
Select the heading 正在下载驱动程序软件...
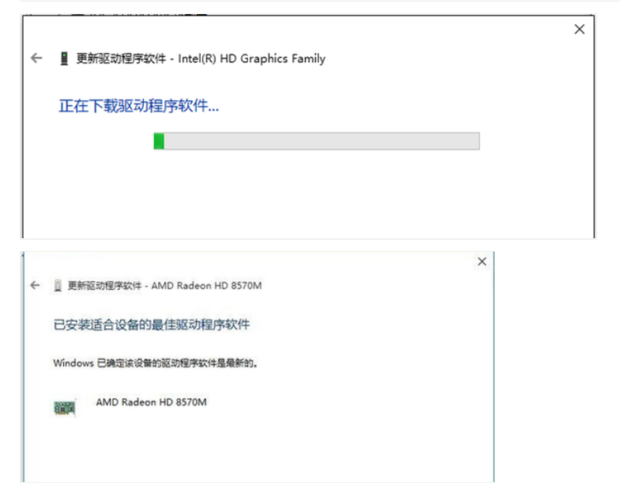[139, 106]
